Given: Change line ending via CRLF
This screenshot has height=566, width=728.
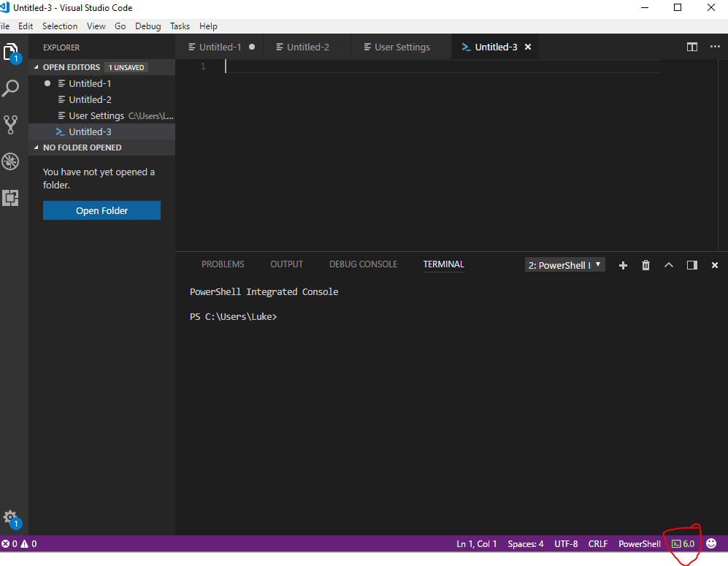Looking at the screenshot, I should coord(598,543).
